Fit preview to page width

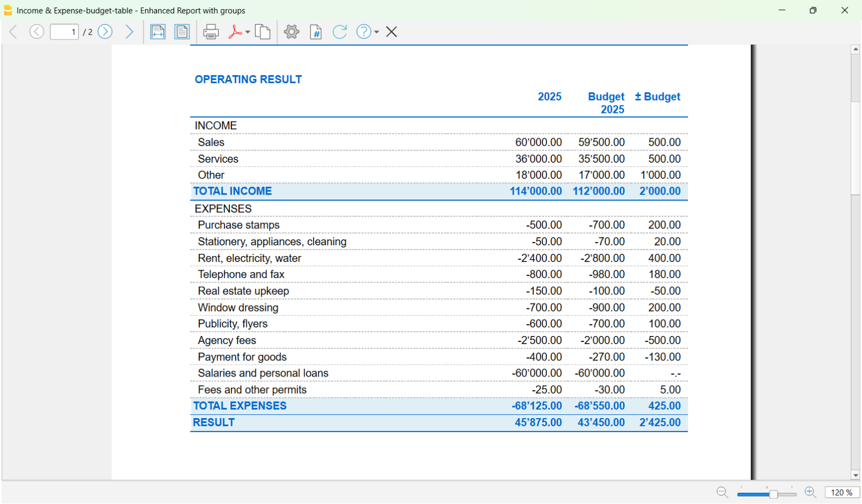click(x=158, y=32)
